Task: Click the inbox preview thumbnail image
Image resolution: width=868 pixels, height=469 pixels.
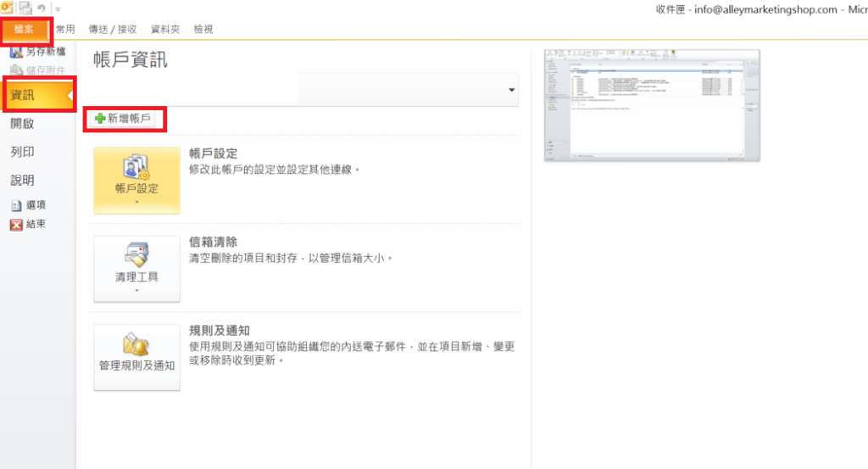Action: (652, 105)
